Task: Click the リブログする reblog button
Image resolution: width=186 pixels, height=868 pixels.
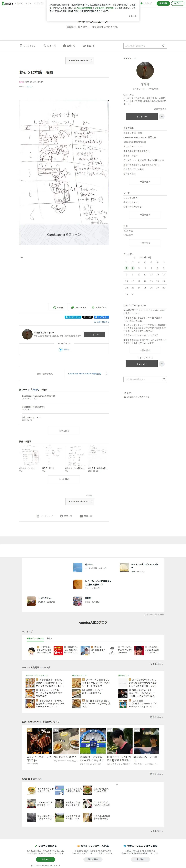Action: tap(99, 308)
